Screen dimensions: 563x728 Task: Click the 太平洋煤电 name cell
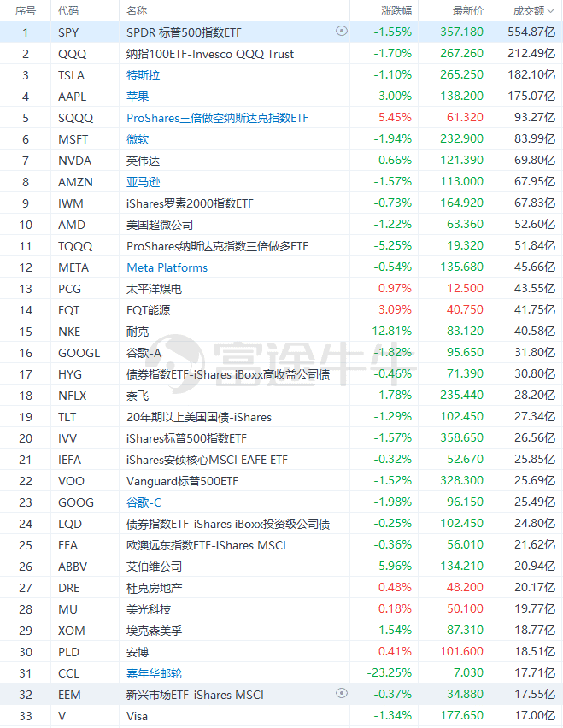tap(154, 289)
